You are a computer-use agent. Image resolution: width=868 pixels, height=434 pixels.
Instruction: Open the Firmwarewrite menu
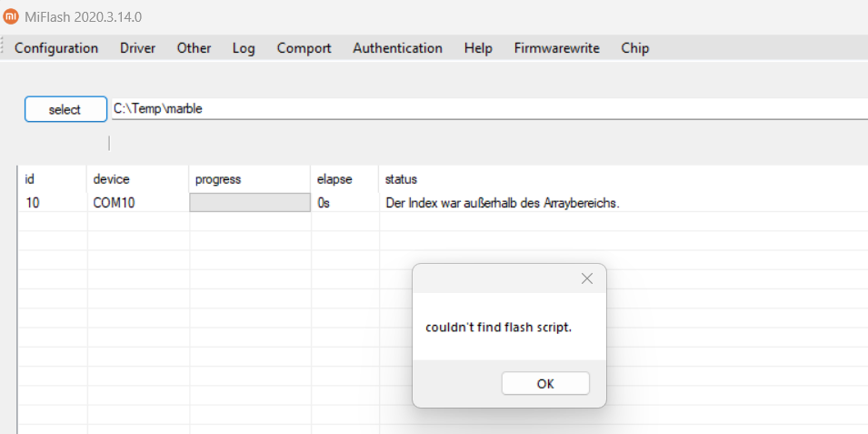pos(556,48)
